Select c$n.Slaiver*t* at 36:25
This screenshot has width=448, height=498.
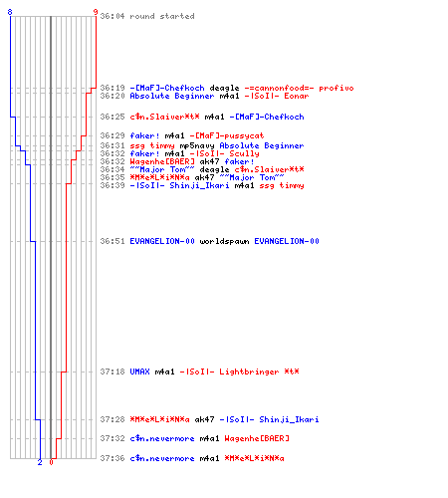[164, 117]
